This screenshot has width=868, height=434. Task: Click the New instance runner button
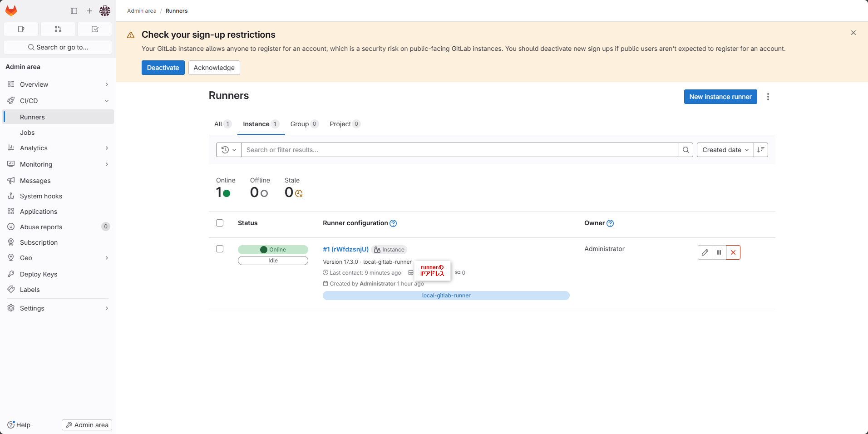click(720, 97)
